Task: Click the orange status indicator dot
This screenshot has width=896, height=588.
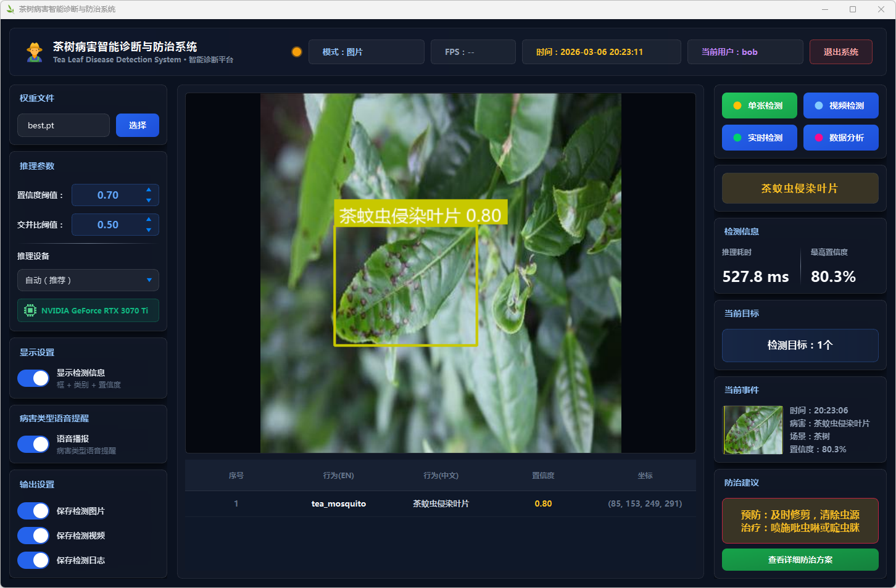Action: [x=297, y=52]
